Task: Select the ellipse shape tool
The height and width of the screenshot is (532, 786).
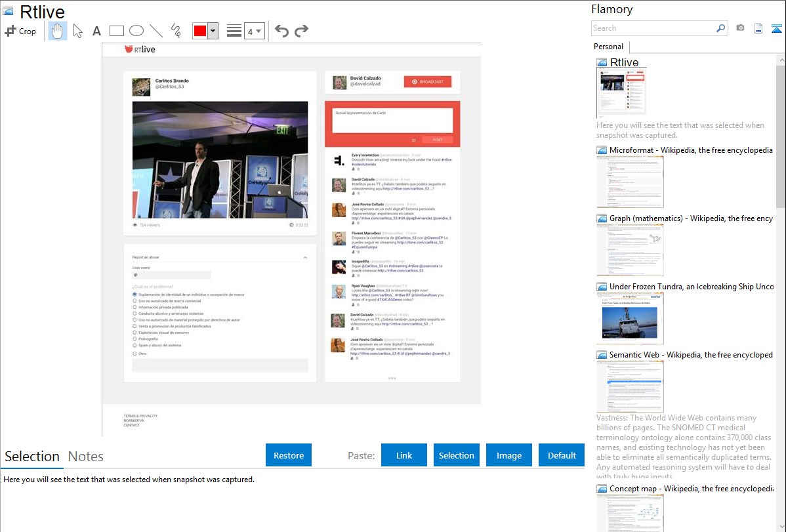Action: (136, 31)
